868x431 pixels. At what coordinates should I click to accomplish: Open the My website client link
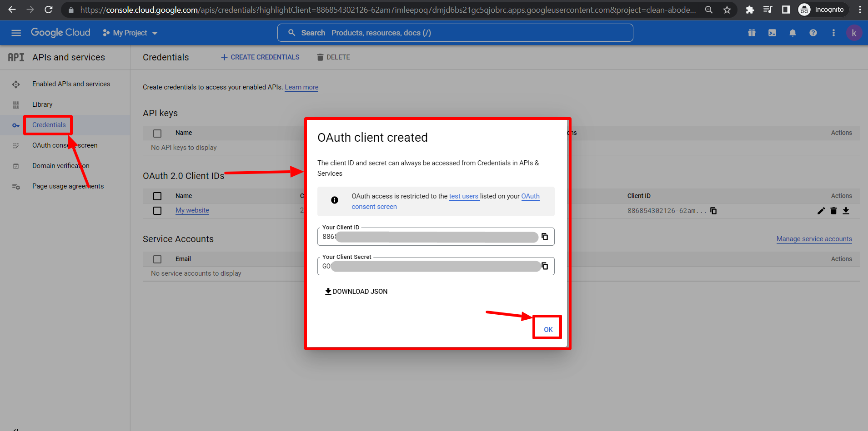(x=192, y=210)
